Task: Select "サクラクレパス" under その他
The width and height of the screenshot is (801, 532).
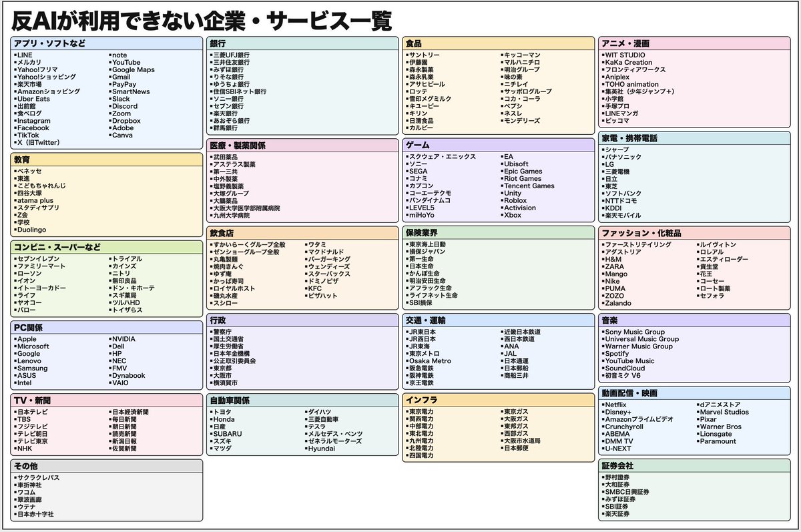Action: (38, 478)
